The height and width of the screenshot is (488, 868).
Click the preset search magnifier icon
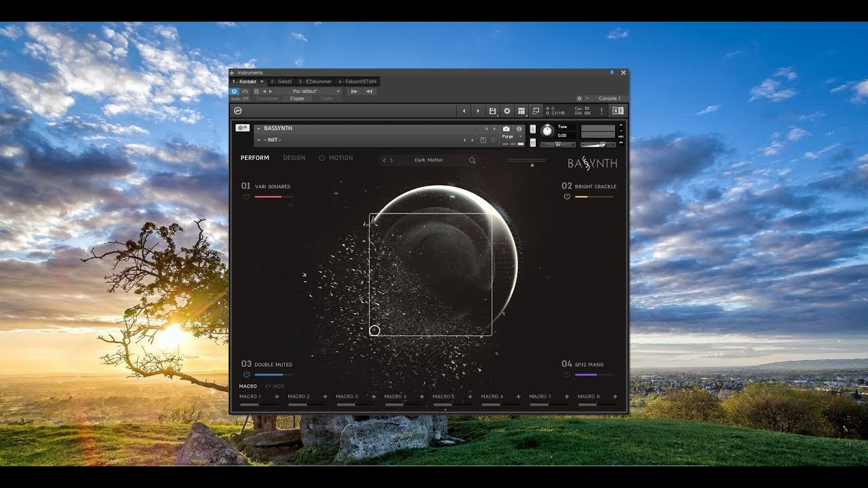(x=472, y=161)
